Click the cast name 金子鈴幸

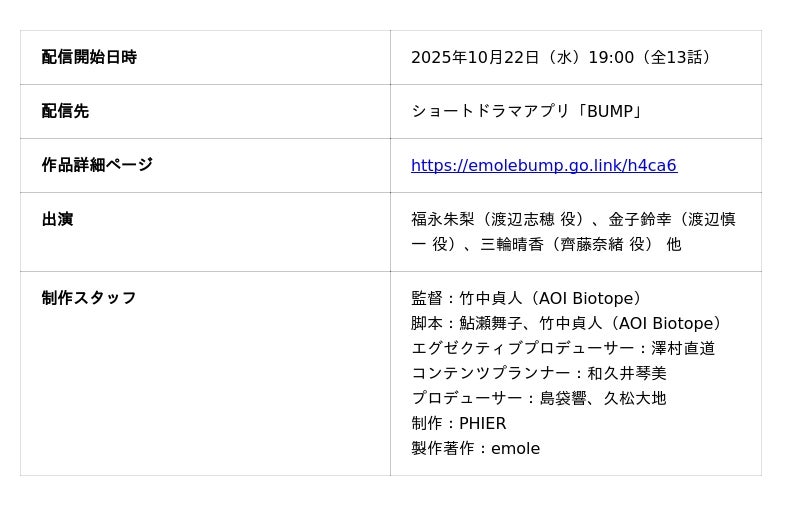point(640,219)
